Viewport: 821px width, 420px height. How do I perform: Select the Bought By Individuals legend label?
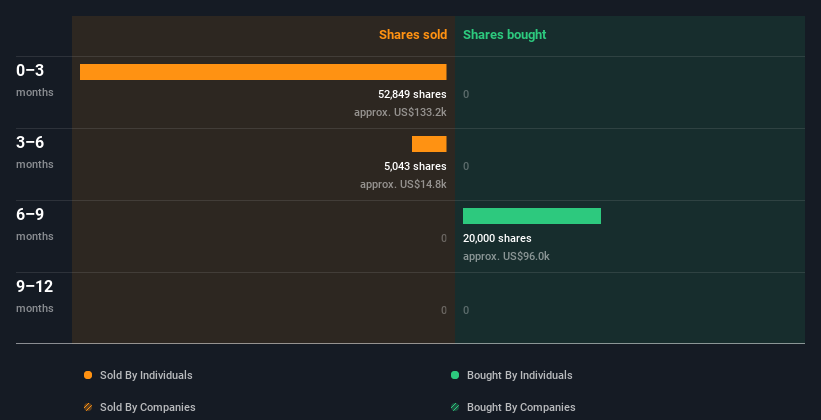pyautogui.click(x=519, y=375)
